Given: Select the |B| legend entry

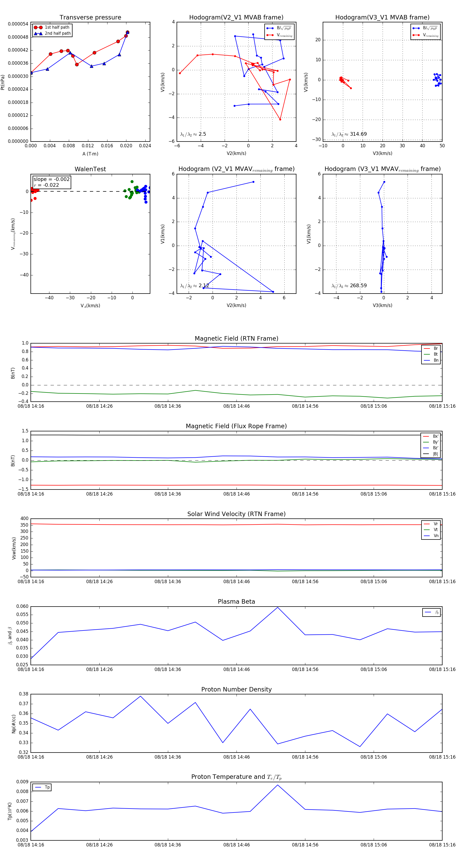Looking at the screenshot, I should (431, 454).
